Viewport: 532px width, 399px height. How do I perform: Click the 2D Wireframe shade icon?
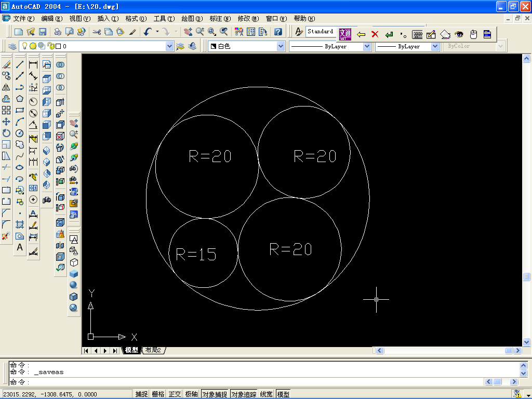pos(74,239)
